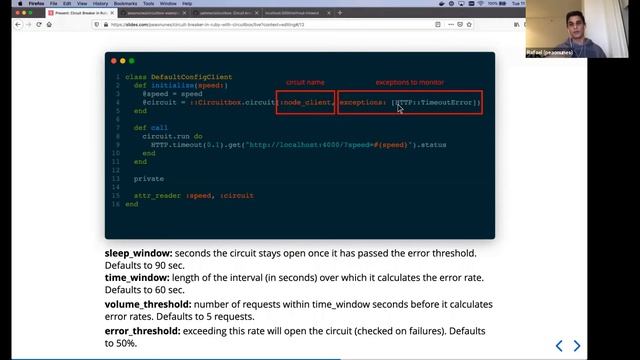
Task: Click the '@speed = speed' code line
Action: 172,94
